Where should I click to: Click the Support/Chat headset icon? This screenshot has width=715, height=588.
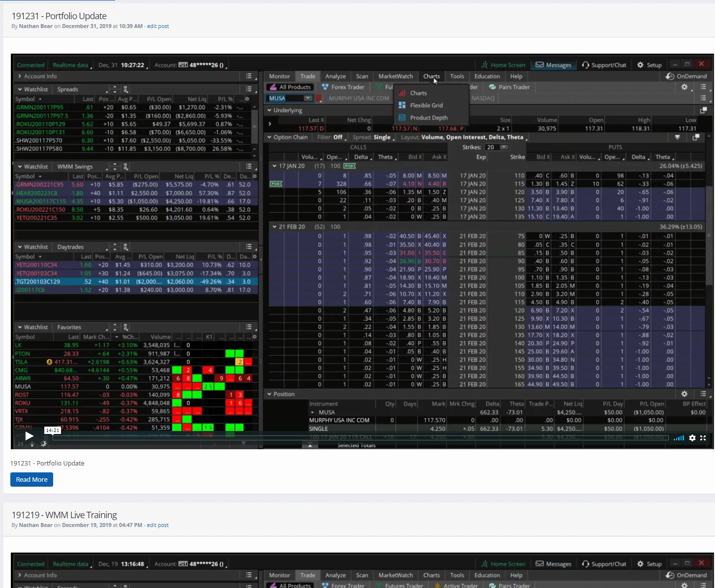pyautogui.click(x=586, y=65)
